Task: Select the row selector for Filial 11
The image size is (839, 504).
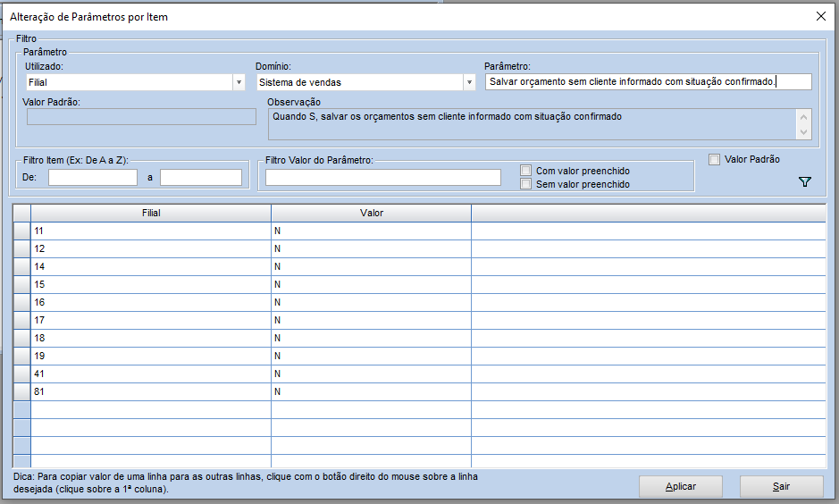Action: point(21,231)
